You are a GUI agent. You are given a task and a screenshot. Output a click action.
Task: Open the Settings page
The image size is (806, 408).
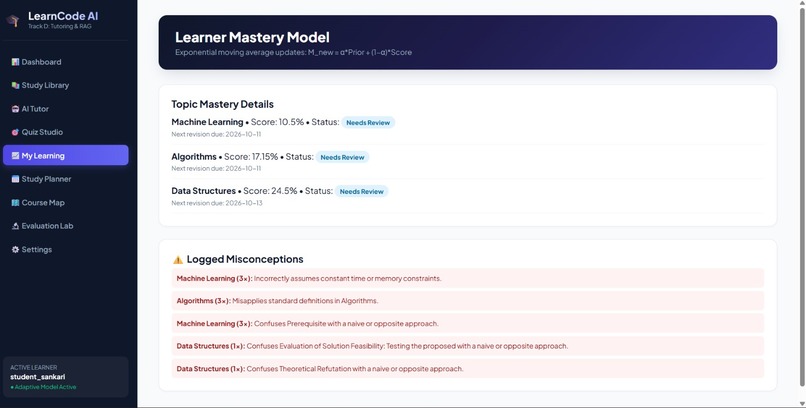[x=66, y=249]
